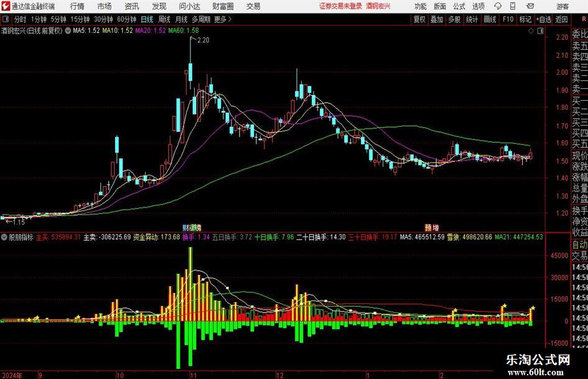Click the 雪狼: 498620.66 value
Viewport: 588px width, 379px height.
470,237
